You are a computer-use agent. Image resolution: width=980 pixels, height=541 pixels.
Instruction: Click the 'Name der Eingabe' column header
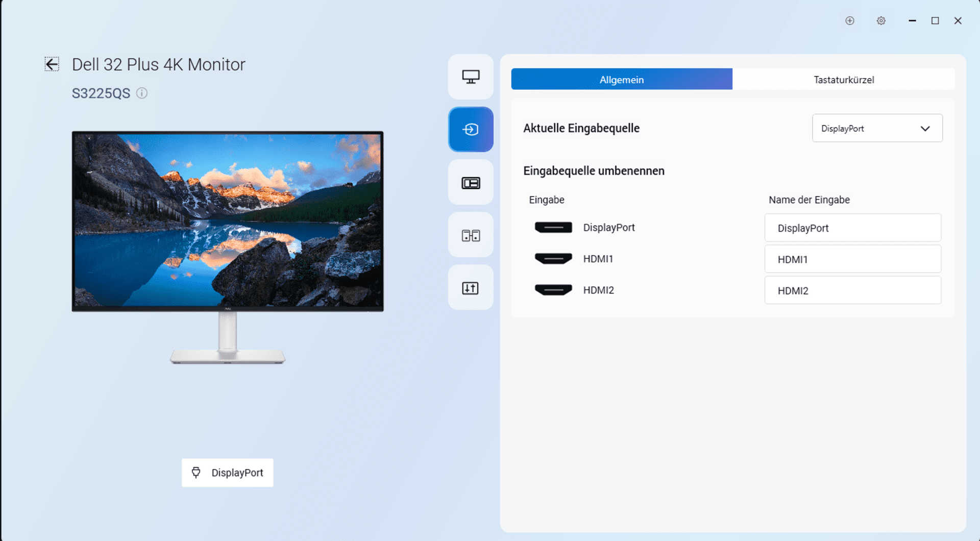pyautogui.click(x=809, y=200)
